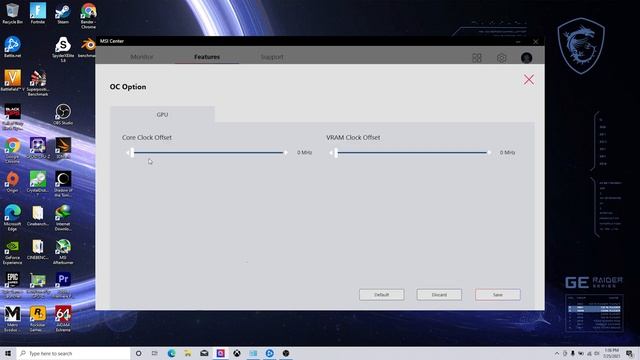Open the Xbox app from the taskbar
Image resolution: width=640 pixels, height=360 pixels.
[x=237, y=353]
